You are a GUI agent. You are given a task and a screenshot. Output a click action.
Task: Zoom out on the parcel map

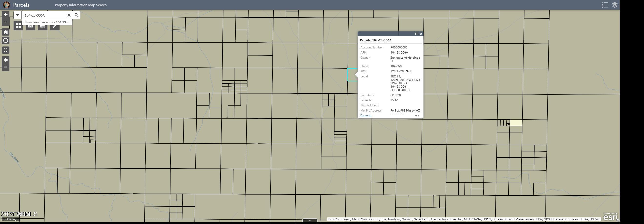click(x=6, y=22)
